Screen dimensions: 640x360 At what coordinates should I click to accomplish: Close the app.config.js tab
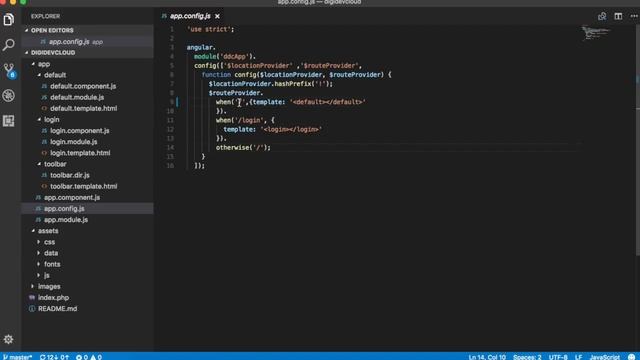(x=218, y=16)
